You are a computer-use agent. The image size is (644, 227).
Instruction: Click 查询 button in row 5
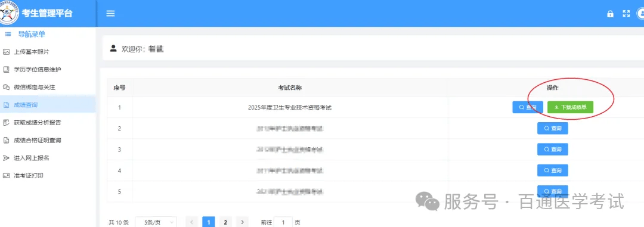pyautogui.click(x=552, y=191)
